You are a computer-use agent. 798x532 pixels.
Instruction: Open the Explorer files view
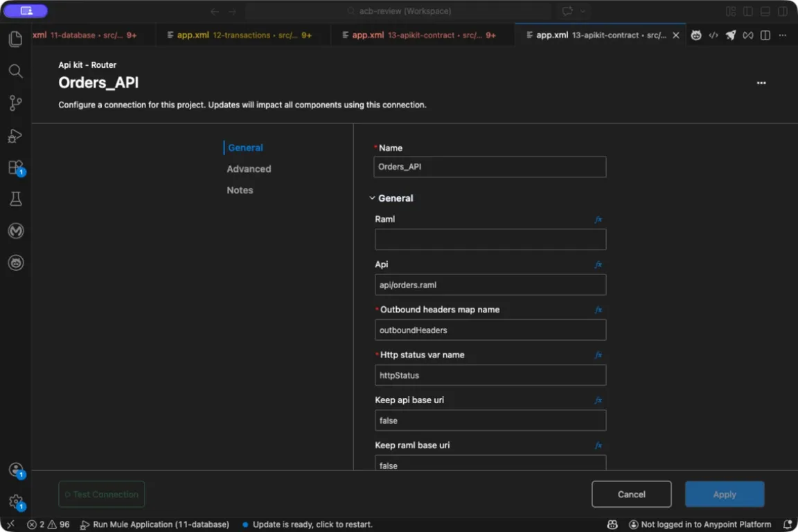coord(15,39)
